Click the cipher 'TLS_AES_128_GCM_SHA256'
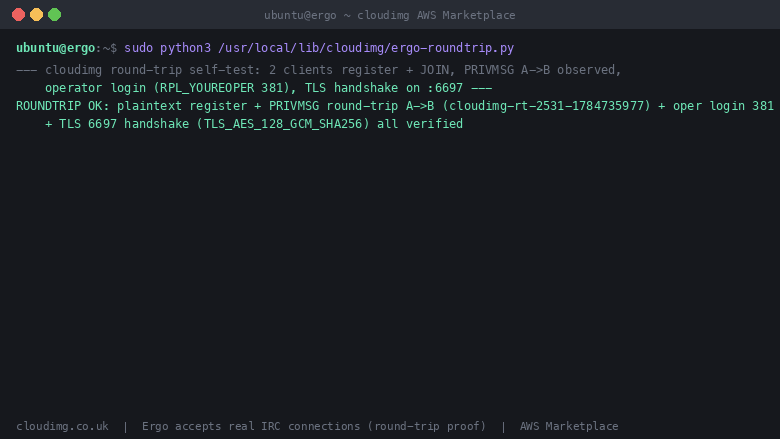This screenshot has height=439, width=780. pos(283,124)
